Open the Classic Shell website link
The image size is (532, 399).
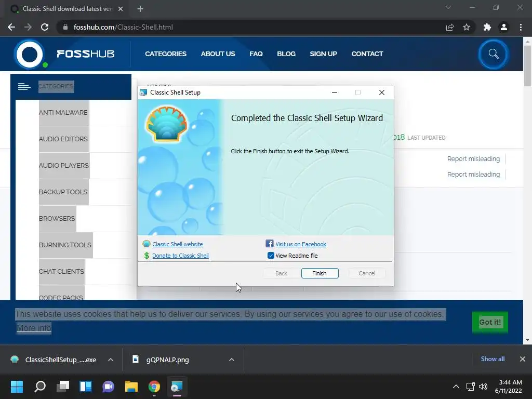coord(178,244)
